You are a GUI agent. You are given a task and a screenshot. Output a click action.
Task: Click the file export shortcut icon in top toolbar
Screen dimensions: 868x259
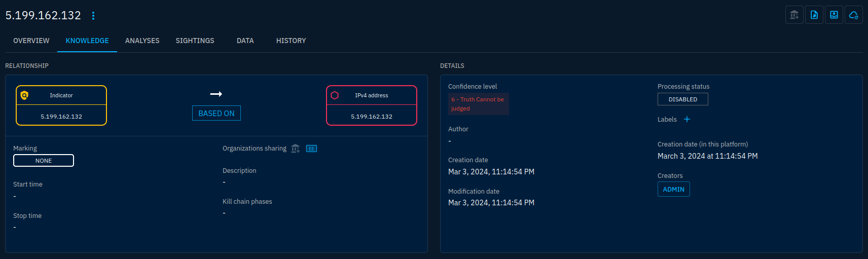[x=814, y=15]
